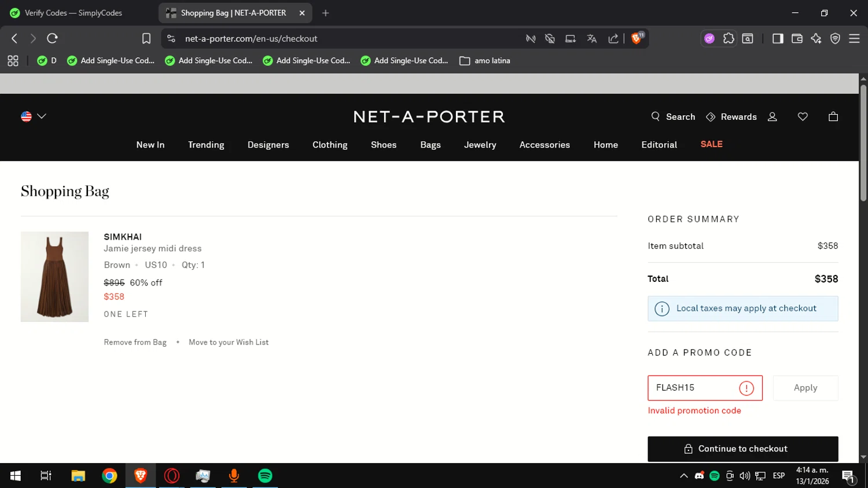Image resolution: width=868 pixels, height=488 pixels.
Task: Open the browser hamburger menu
Action: (x=854, y=38)
